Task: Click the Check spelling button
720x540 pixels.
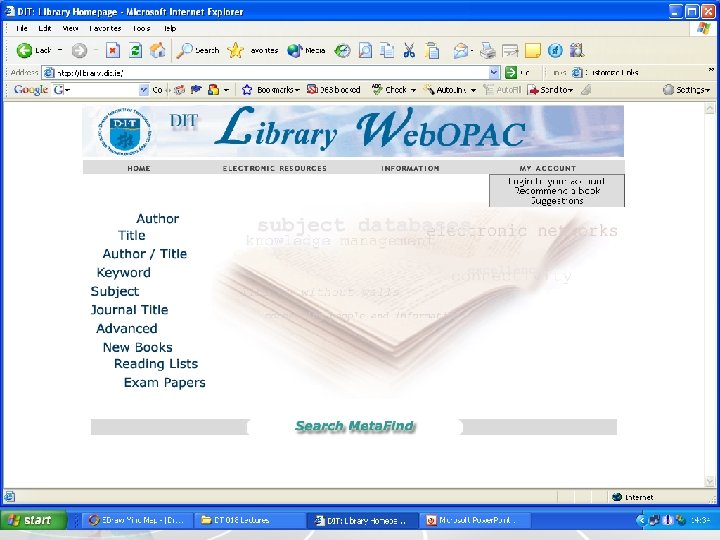Action: click(x=394, y=90)
